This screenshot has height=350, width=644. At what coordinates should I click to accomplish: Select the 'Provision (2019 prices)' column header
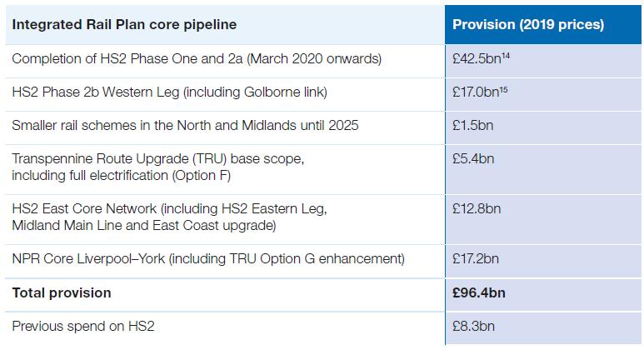coord(528,25)
